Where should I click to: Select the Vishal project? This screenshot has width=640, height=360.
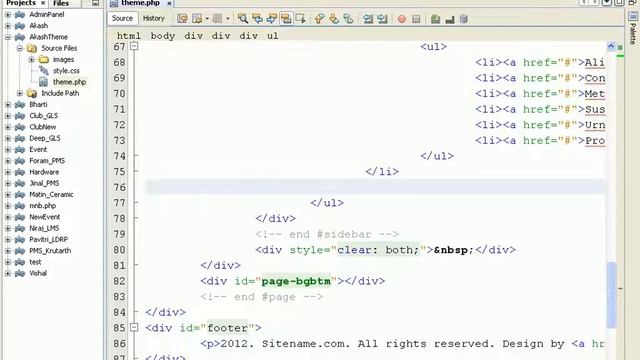click(x=38, y=273)
